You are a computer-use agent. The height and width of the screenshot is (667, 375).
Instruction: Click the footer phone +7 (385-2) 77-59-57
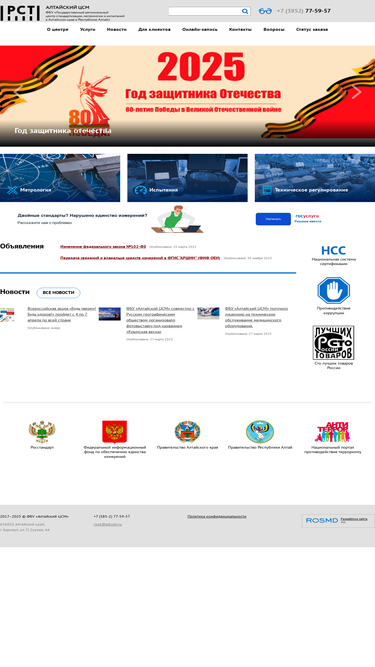pos(112,516)
